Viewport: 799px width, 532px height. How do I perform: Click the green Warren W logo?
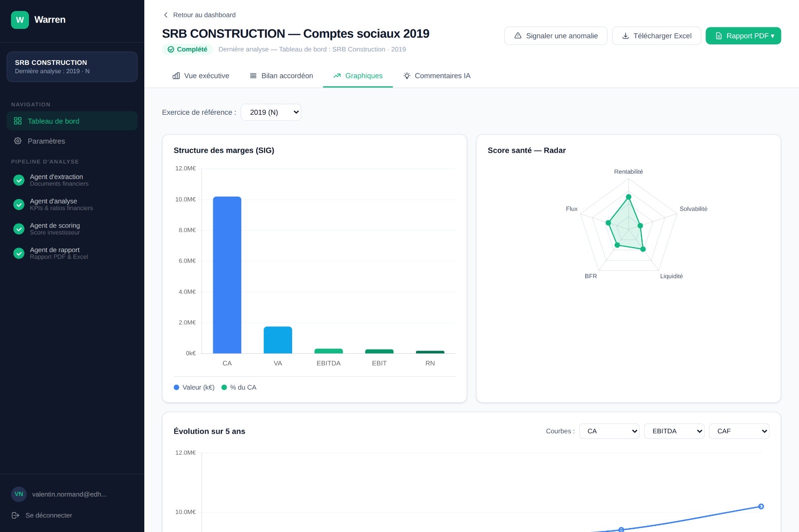coord(20,20)
